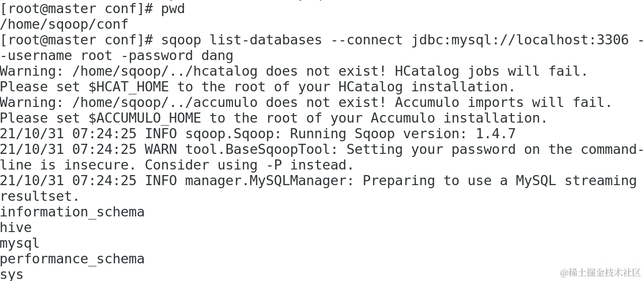Screen dimensions: 644x281
Task: Click the performance_schema database name
Action: click(x=73, y=259)
